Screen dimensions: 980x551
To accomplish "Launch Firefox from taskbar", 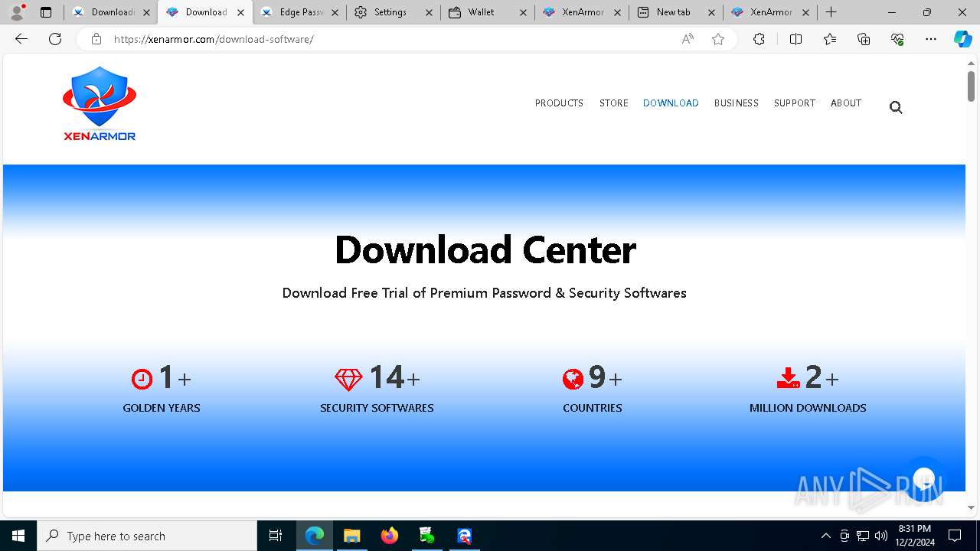I will [x=390, y=536].
